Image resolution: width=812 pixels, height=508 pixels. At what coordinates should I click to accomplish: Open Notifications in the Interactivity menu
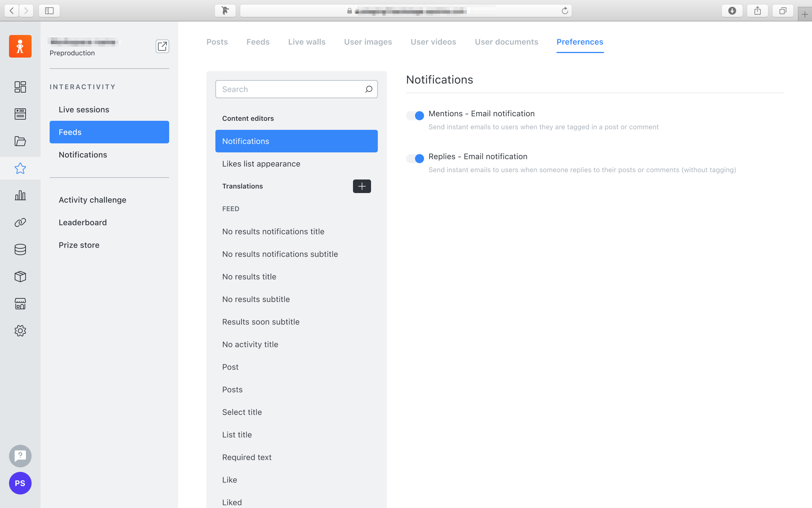point(109,155)
